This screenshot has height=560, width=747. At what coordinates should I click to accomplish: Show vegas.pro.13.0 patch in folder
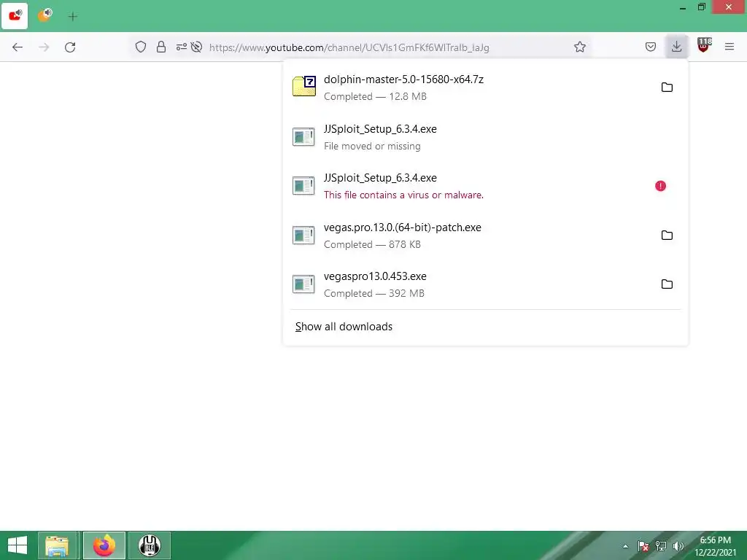tap(667, 236)
